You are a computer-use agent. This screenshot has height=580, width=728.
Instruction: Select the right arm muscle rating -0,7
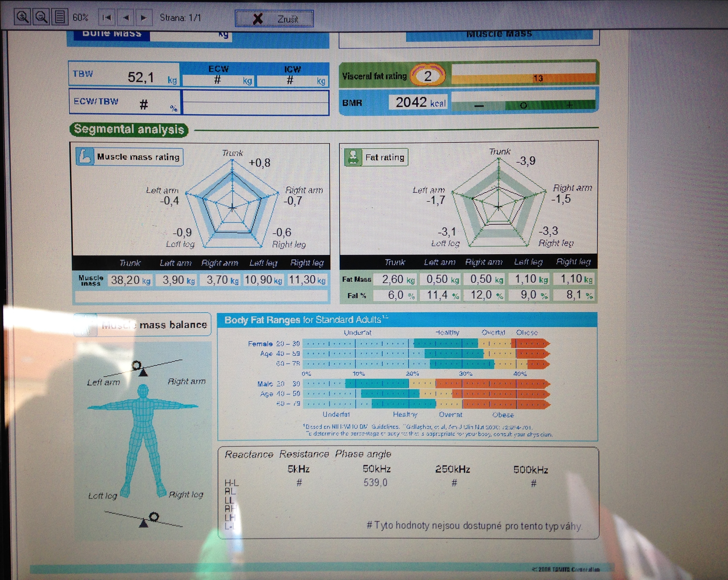coord(293,201)
